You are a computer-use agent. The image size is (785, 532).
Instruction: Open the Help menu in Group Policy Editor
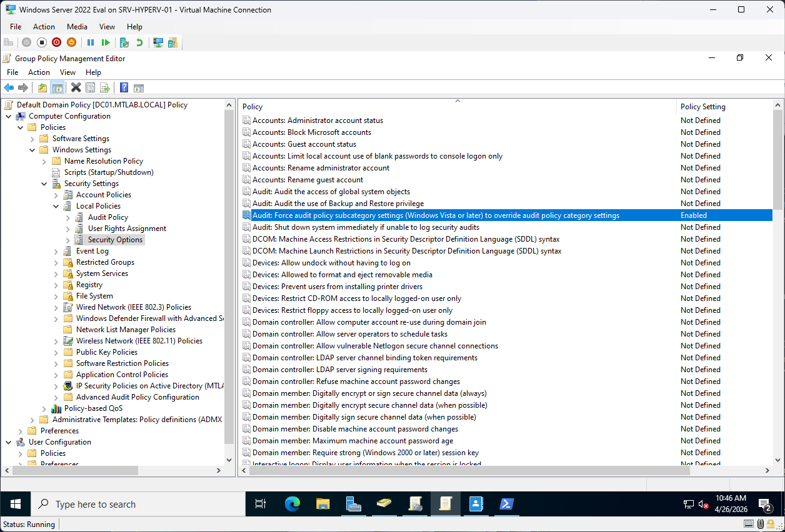pos(93,72)
